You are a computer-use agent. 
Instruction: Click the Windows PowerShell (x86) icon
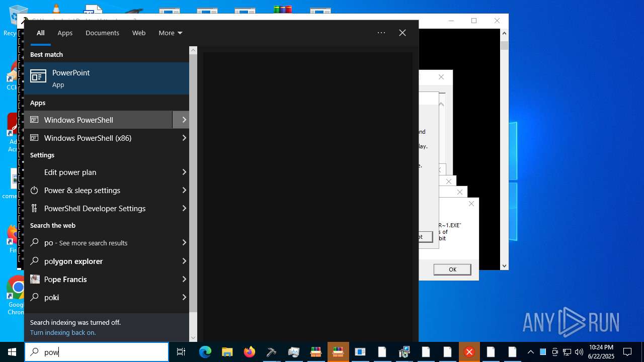34,138
